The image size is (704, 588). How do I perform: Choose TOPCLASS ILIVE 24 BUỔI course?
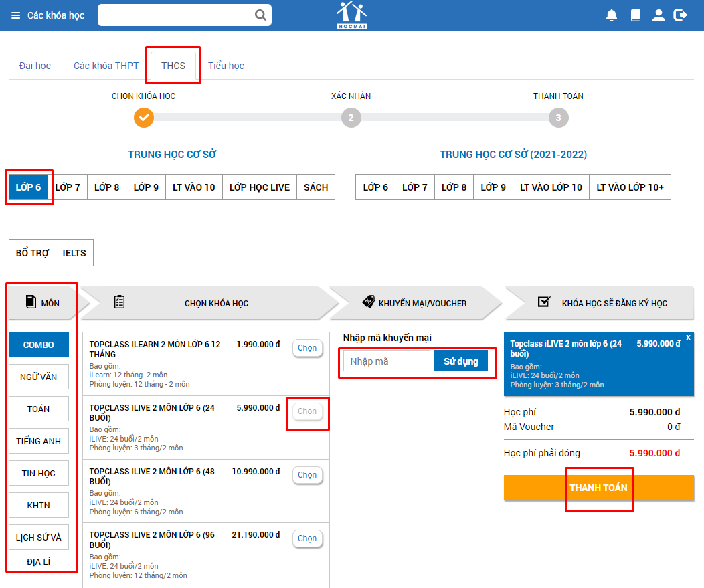pos(307,411)
